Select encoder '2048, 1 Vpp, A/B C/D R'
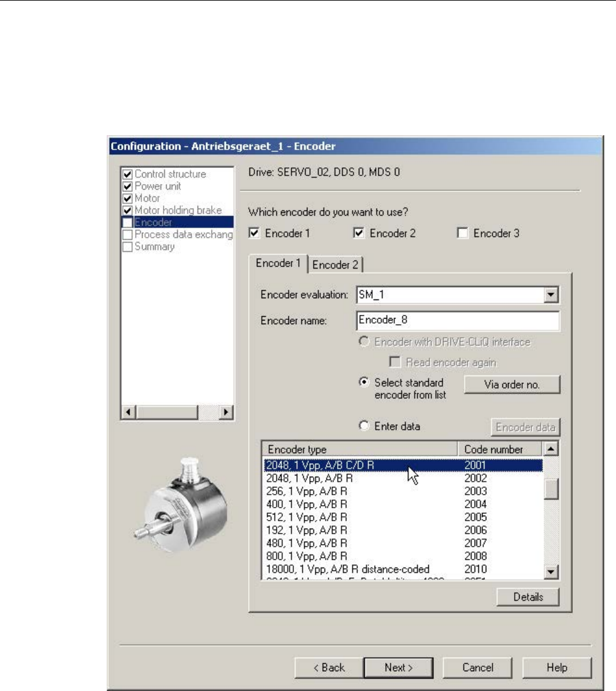The height and width of the screenshot is (691, 616). coord(403,466)
